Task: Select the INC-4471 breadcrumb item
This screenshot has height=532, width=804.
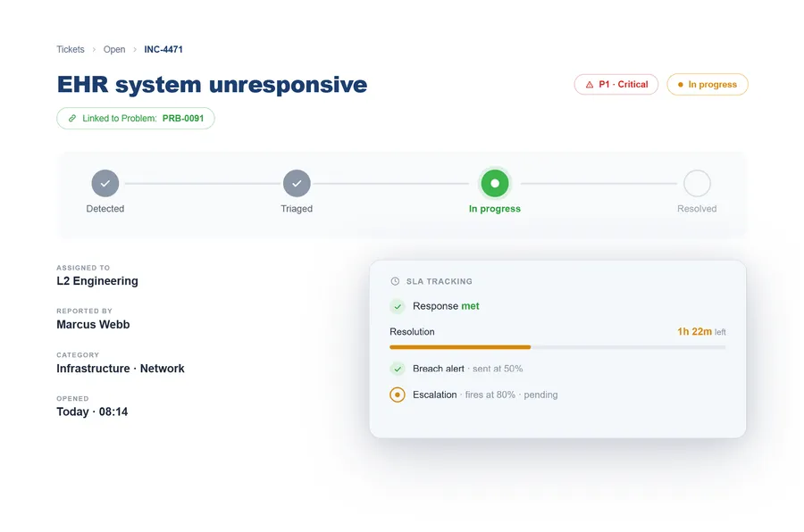Action: [x=163, y=49]
